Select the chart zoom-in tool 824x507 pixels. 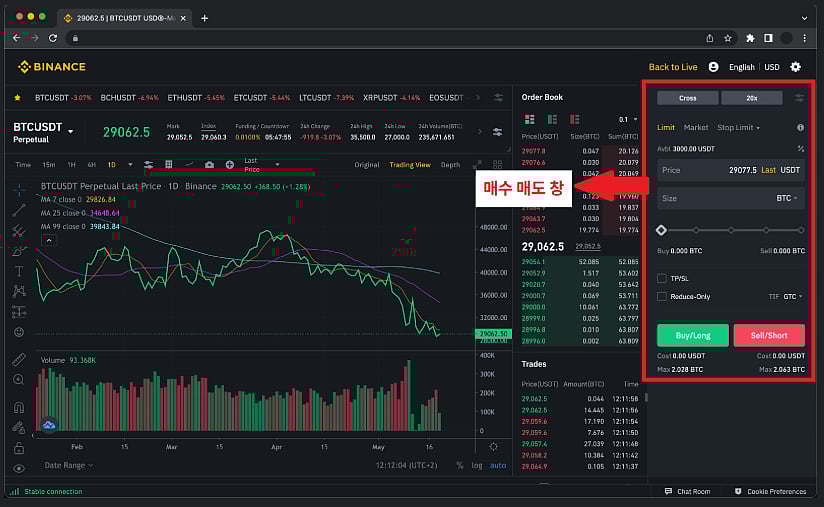click(19, 380)
